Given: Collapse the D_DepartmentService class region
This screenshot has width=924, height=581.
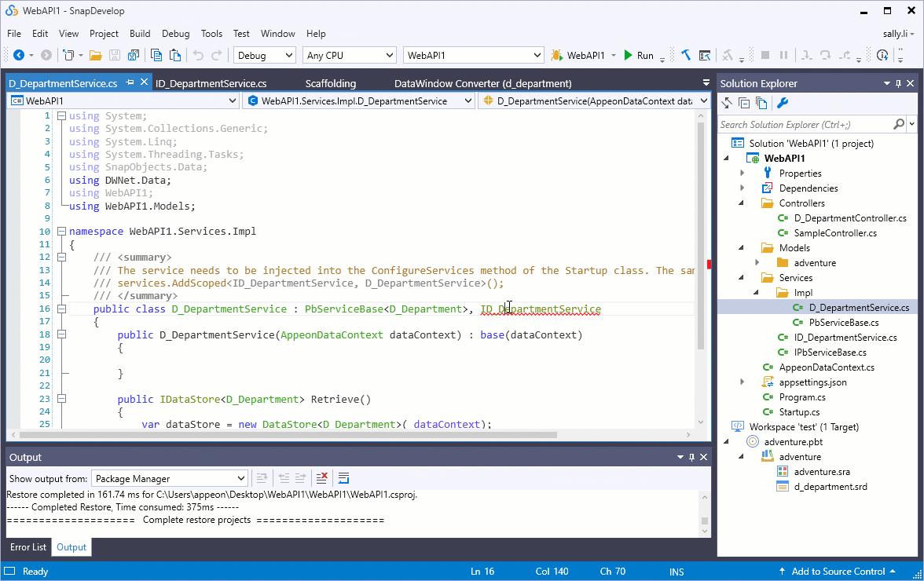Looking at the screenshot, I should [x=61, y=309].
